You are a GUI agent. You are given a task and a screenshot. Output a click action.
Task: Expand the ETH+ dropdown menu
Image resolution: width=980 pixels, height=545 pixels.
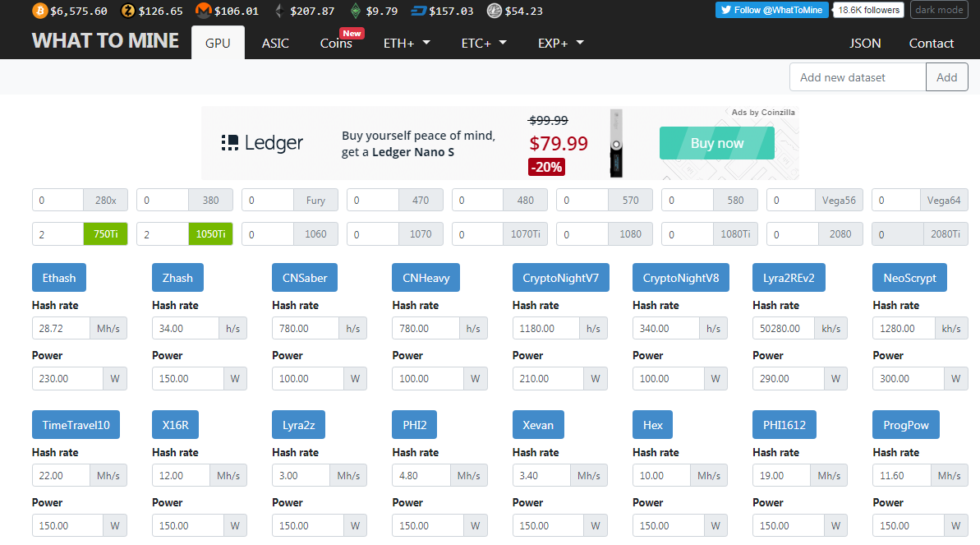[x=407, y=44]
